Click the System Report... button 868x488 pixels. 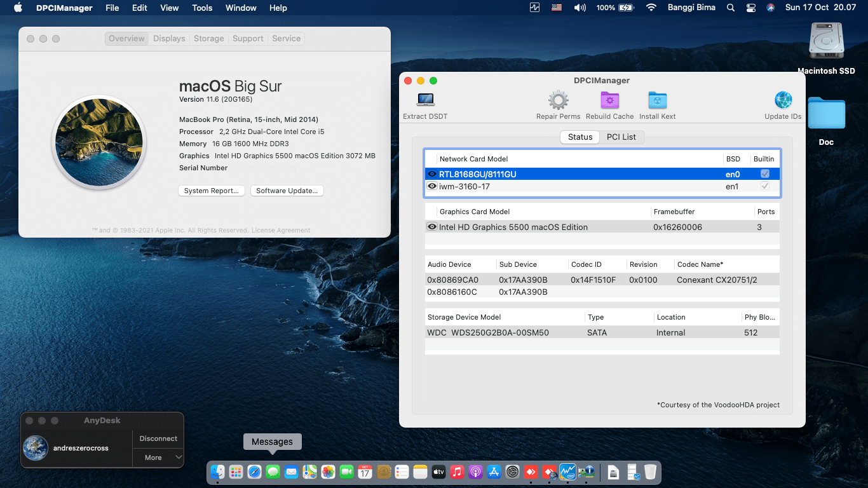[x=212, y=191]
